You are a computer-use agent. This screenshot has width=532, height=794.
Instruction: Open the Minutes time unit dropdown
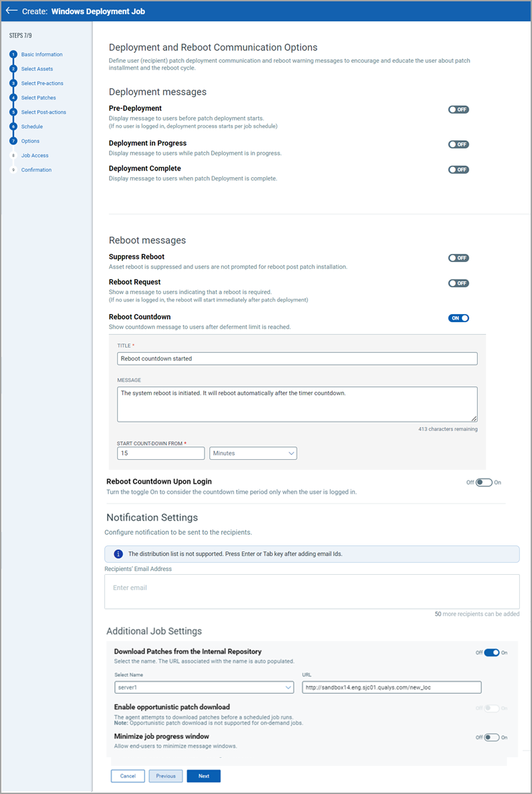point(253,453)
